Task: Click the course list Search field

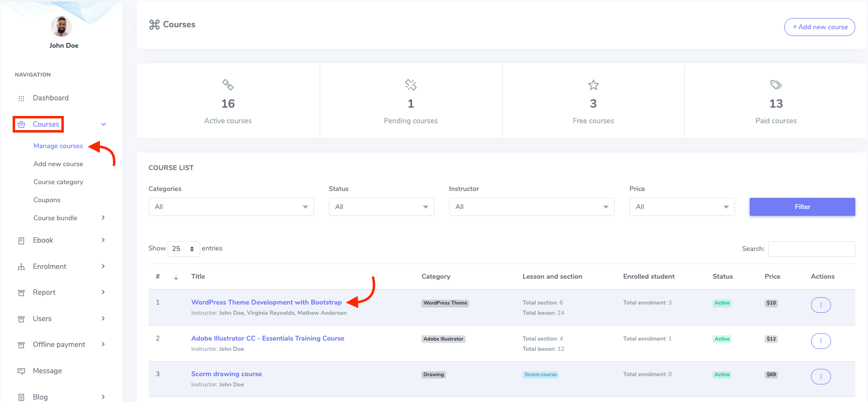Action: [x=811, y=249]
